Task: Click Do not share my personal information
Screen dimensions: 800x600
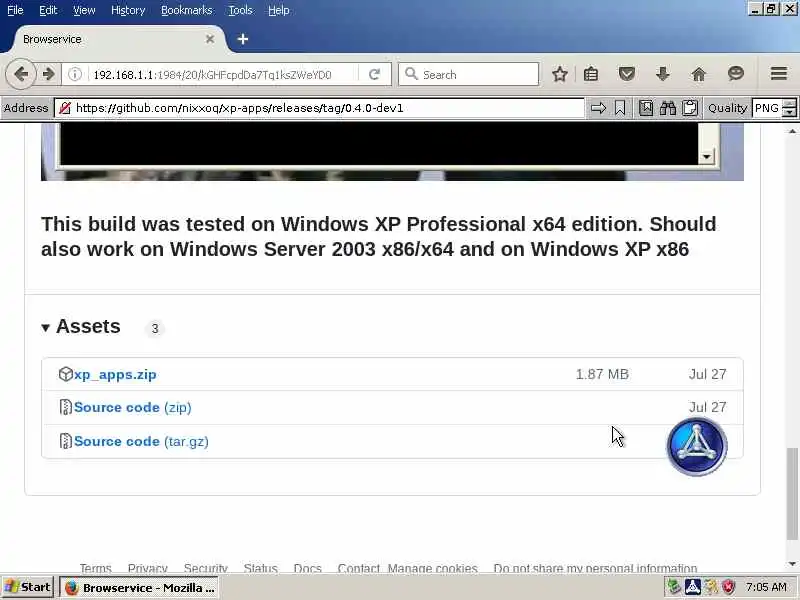Action: [595, 568]
